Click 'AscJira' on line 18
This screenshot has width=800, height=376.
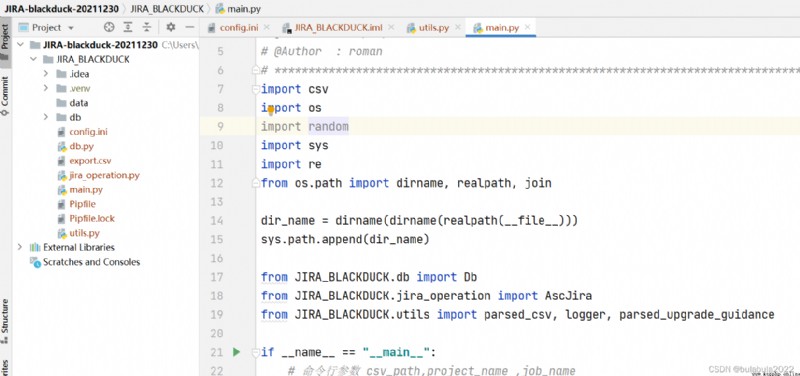pyautogui.click(x=568, y=295)
